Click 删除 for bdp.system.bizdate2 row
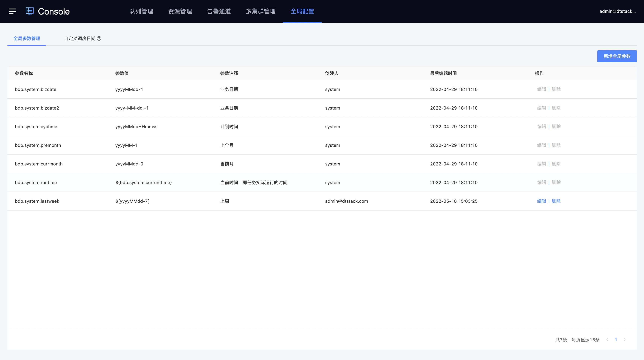This screenshot has width=644, height=360. tap(556, 108)
